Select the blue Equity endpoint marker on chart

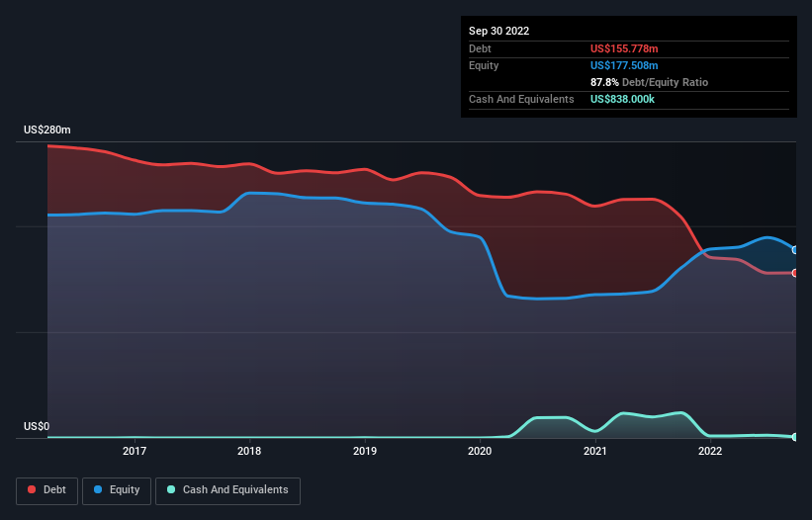click(794, 250)
